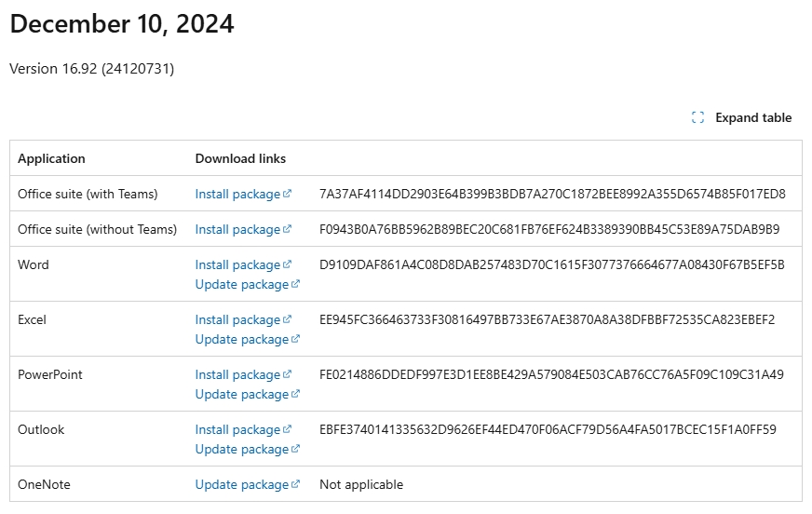
Task: Click external-link icon next to Word Update package
Action: [x=295, y=284]
